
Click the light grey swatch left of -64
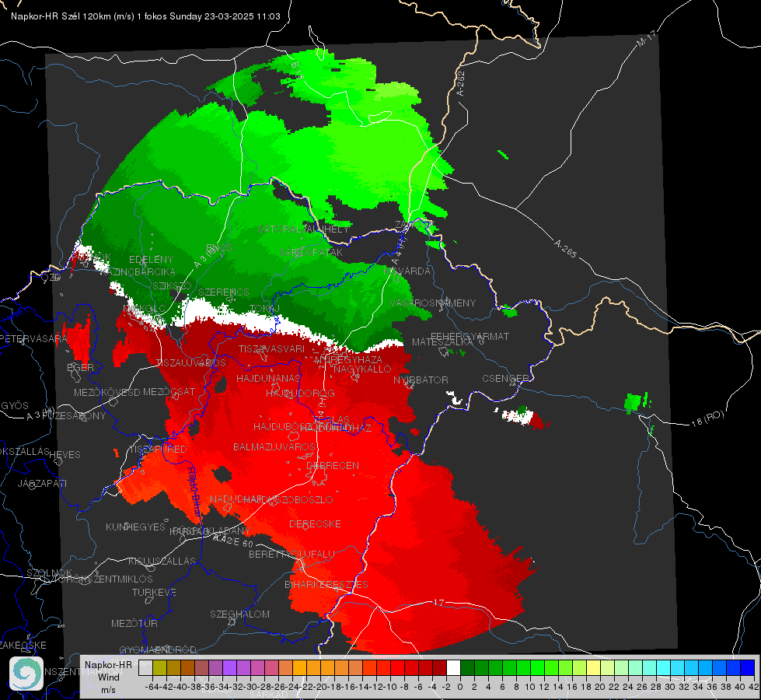click(x=145, y=667)
